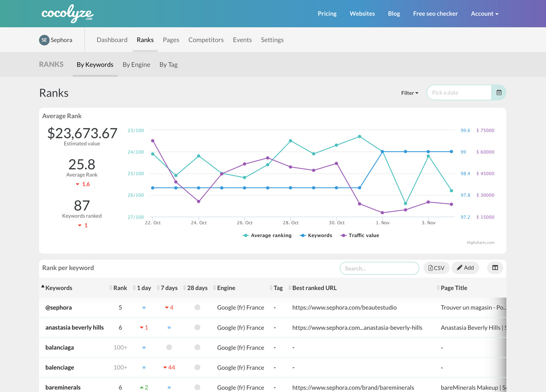This screenshot has height=392, width=546.
Task: Click the Sephora SE avatar badge
Action: [44, 40]
